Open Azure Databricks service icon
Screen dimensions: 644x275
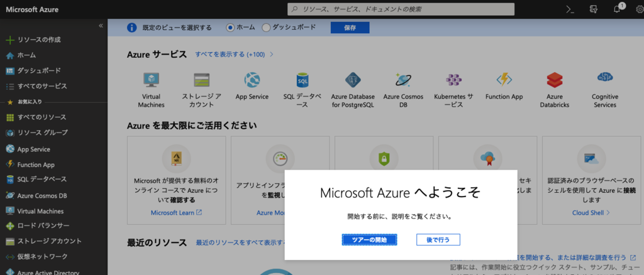coord(555,80)
